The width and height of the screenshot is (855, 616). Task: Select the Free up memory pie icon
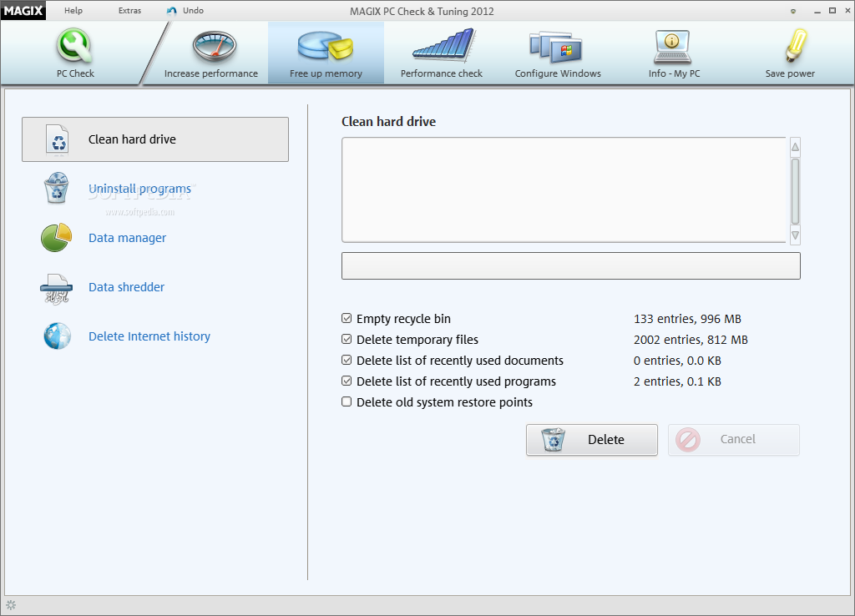pos(326,46)
